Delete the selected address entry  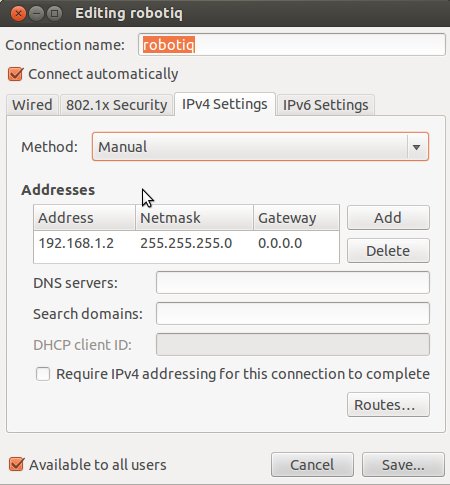[388, 251]
